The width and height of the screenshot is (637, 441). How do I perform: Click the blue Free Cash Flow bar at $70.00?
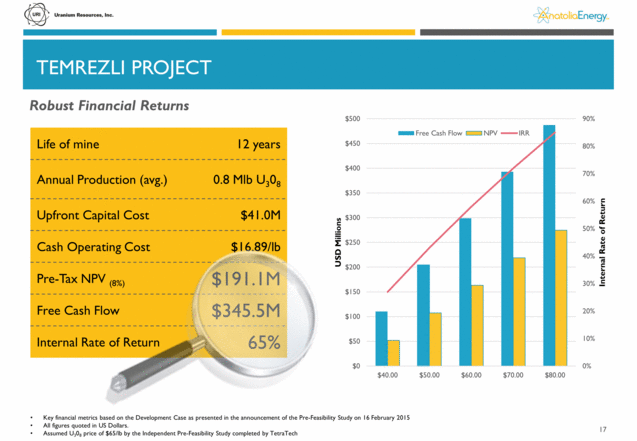pyautogui.click(x=507, y=269)
